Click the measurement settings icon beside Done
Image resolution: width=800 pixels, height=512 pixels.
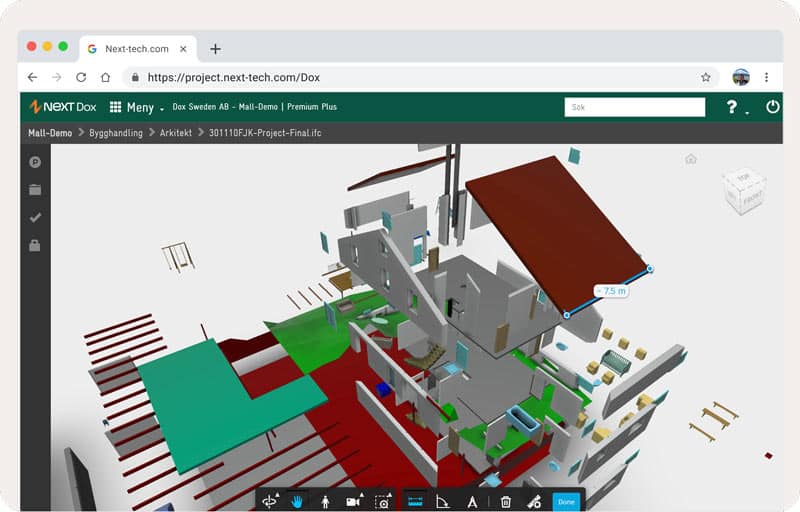click(535, 502)
